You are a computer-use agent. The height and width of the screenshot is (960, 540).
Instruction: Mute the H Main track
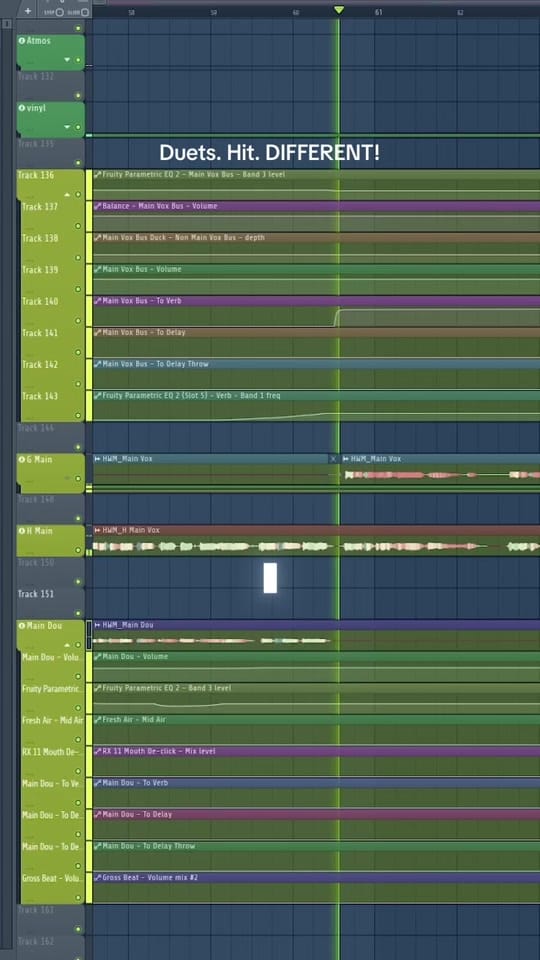[78, 550]
